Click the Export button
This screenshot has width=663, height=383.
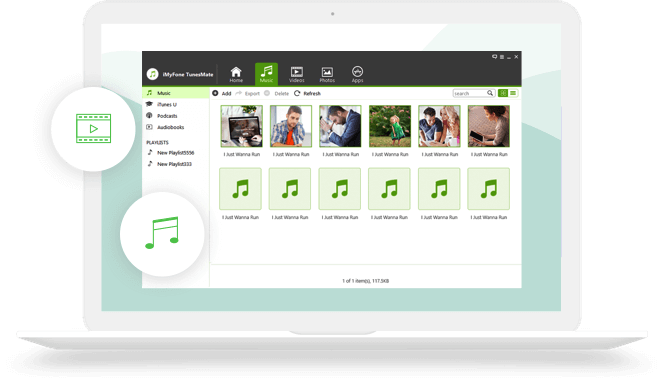pos(248,93)
